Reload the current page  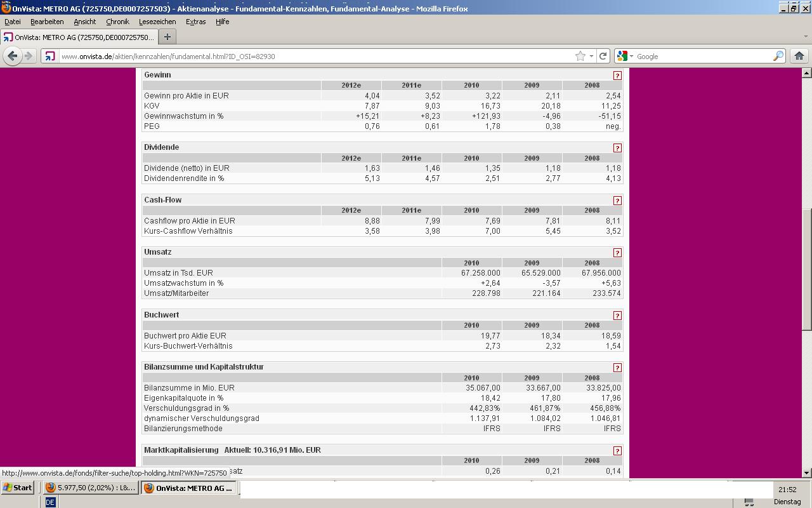click(x=603, y=56)
